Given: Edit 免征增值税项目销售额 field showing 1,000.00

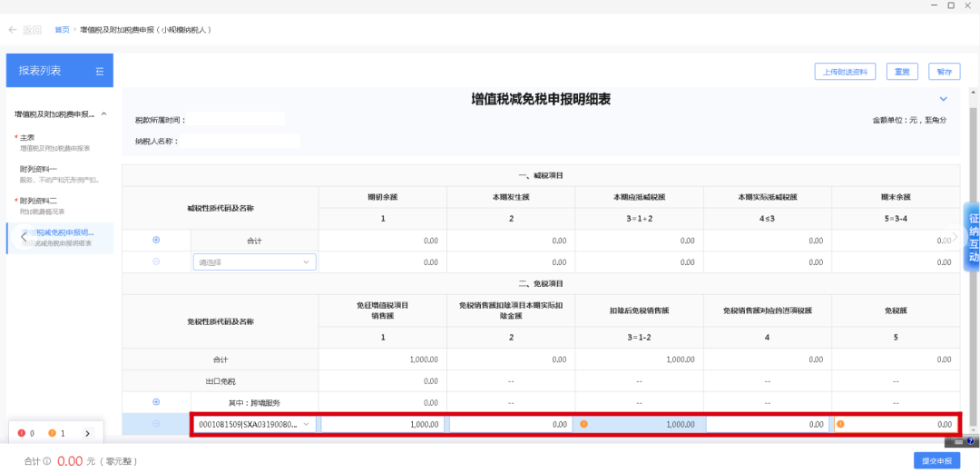Looking at the screenshot, I should coord(383,424).
